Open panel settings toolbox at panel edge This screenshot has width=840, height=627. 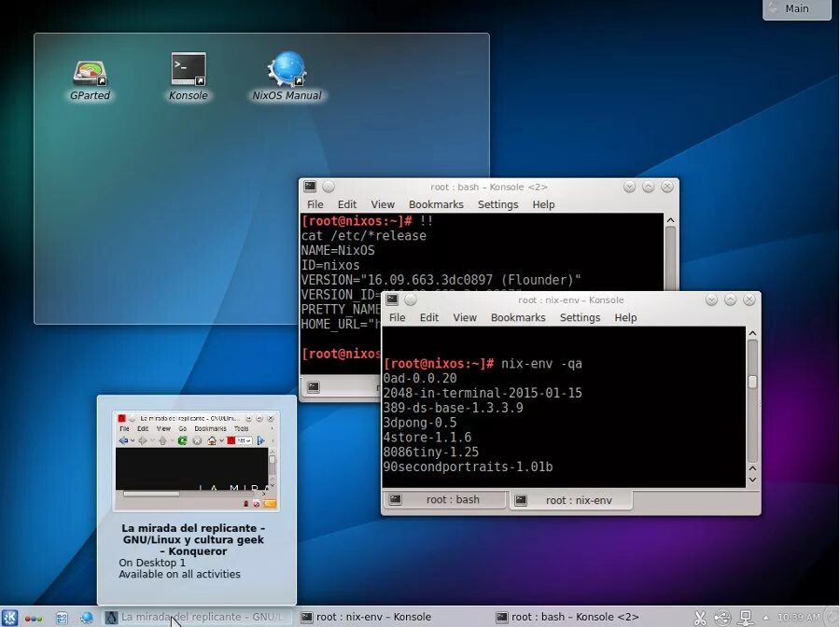[x=833, y=618]
